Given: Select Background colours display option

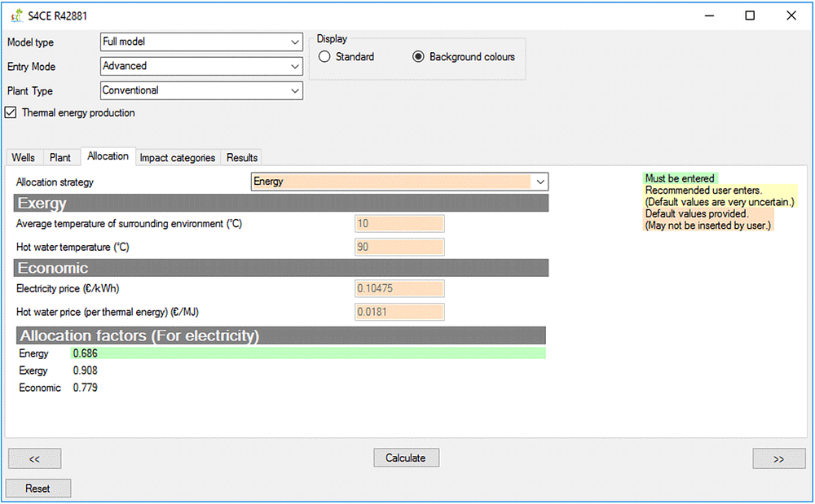Looking at the screenshot, I should click(x=418, y=56).
